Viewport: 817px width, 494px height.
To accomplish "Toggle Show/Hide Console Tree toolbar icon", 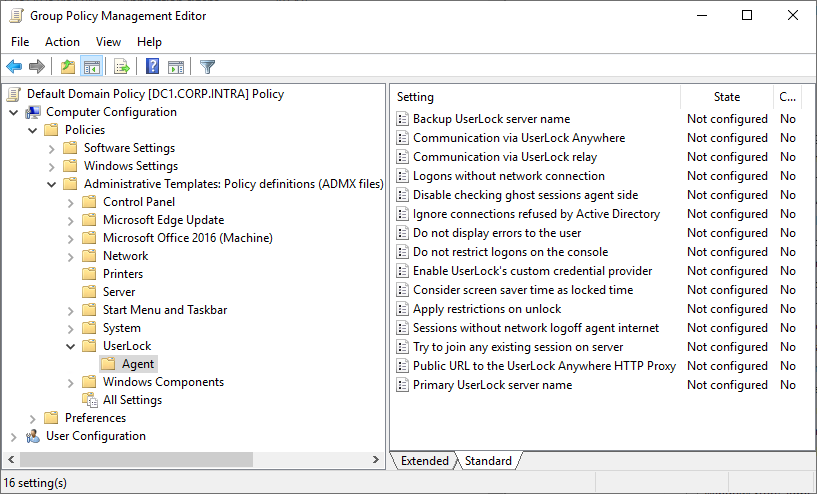I will click(x=91, y=67).
